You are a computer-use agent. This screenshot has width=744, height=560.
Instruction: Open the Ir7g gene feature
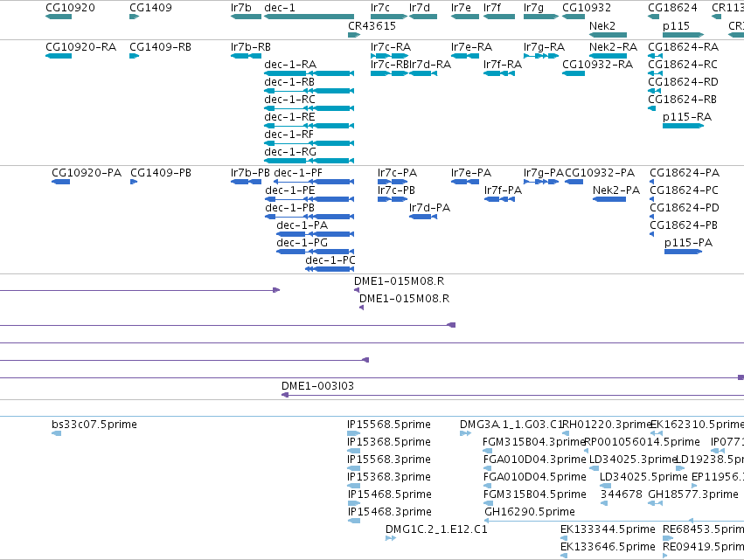point(541,17)
